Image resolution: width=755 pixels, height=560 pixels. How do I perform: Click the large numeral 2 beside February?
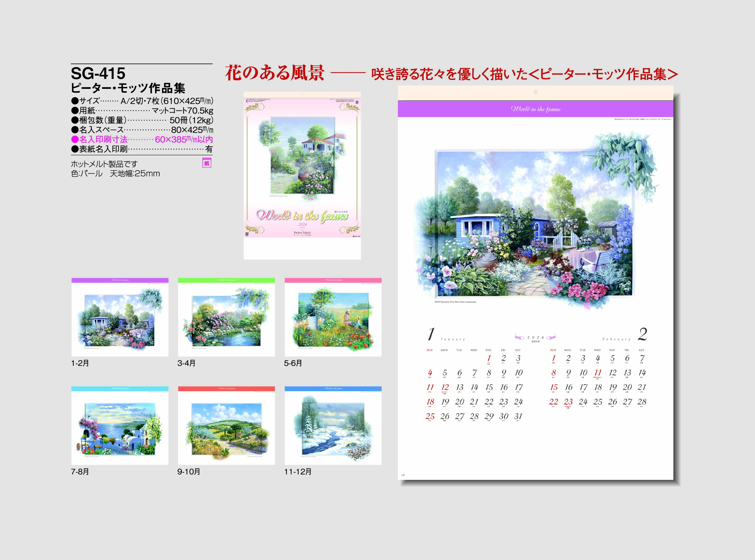tap(642, 334)
